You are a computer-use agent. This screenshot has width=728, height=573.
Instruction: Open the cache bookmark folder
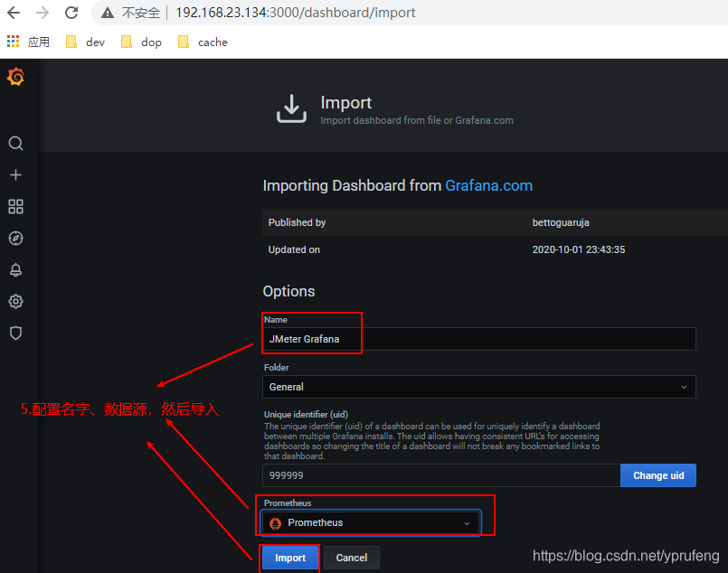203,42
